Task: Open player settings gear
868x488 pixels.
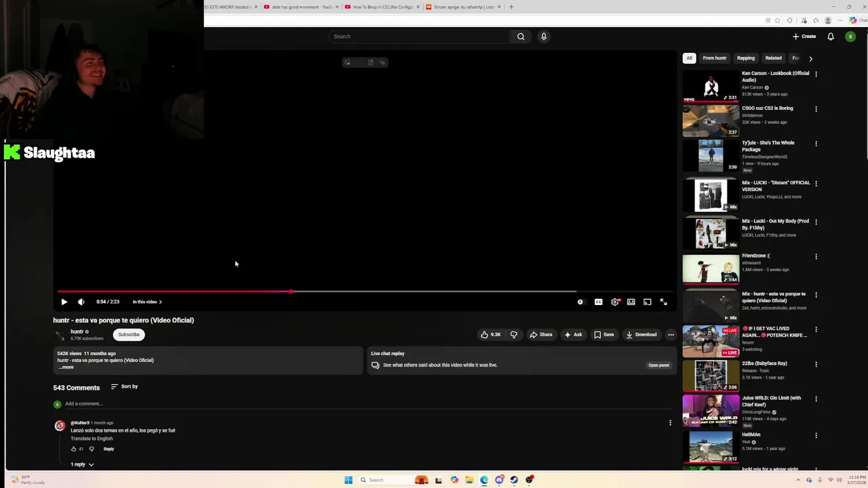Action: (x=615, y=302)
